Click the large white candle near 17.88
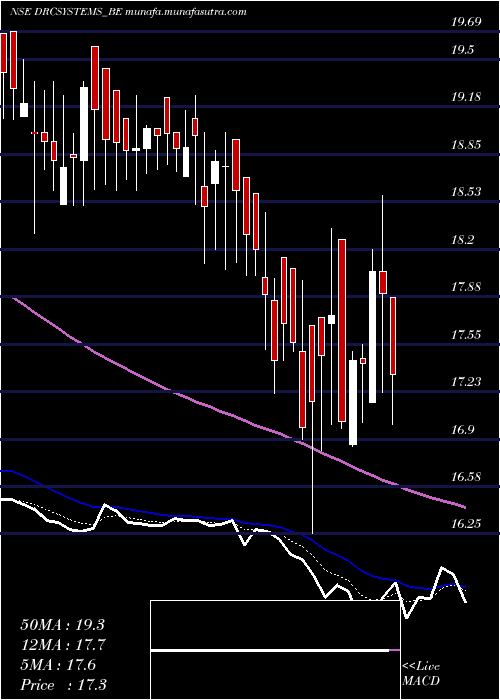This screenshot has width=500, height=700. pyautogui.click(x=372, y=337)
